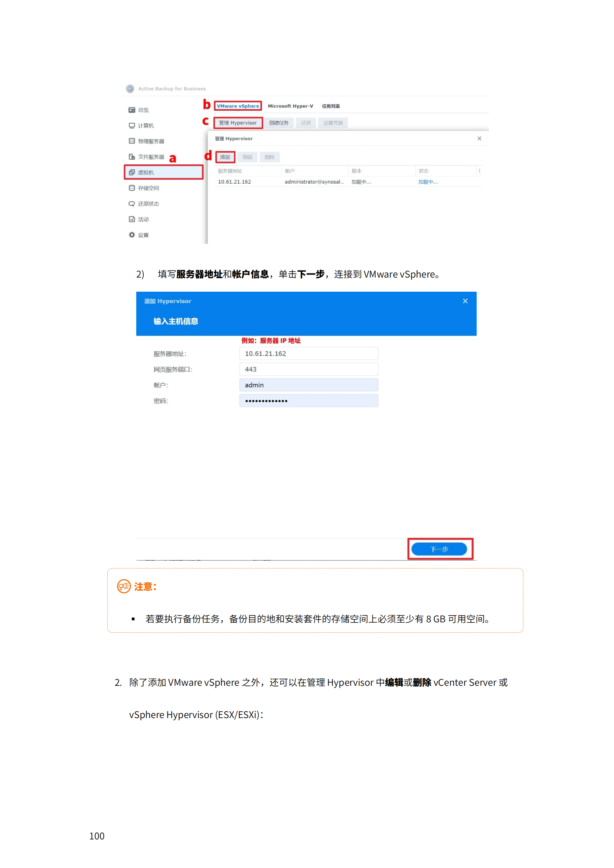
Task: Click the 网页服务端口 field showing 443
Action: pyautogui.click(x=308, y=369)
